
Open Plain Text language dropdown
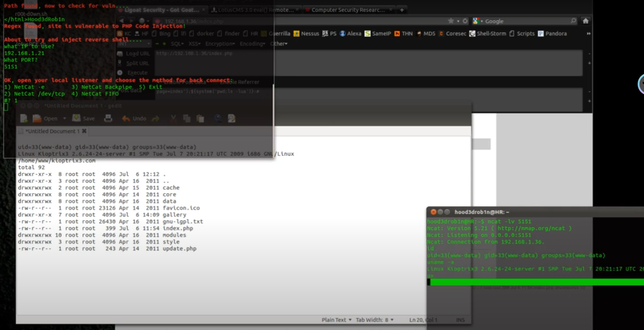tap(336, 320)
